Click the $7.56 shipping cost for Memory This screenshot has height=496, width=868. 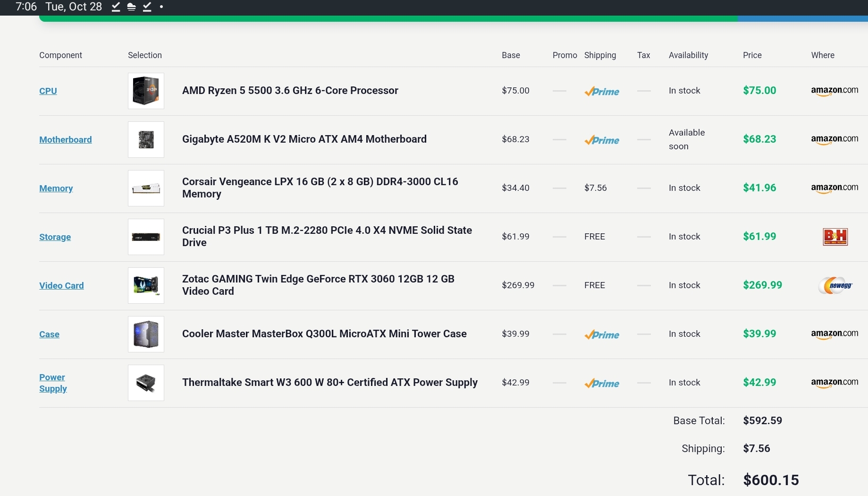[596, 188]
